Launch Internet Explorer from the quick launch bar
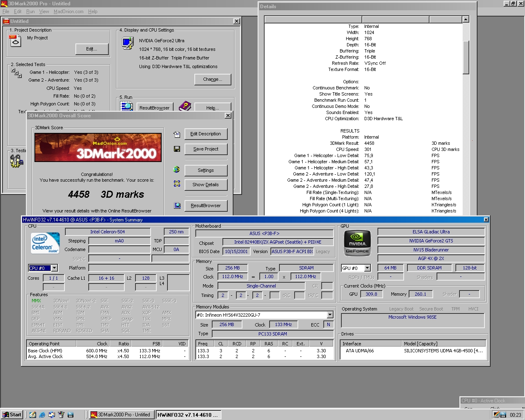Screen dimensions: 525x420 click(41, 415)
